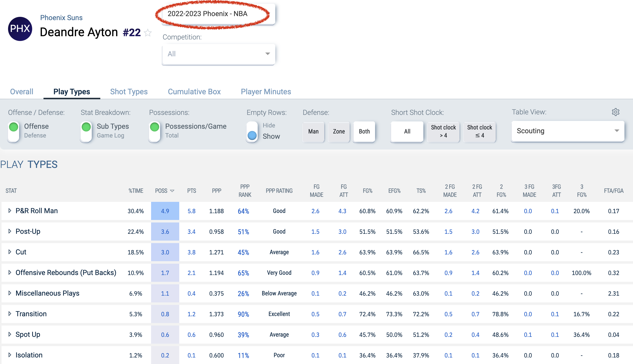
Task: Select the Zone defense button
Action: 339,131
